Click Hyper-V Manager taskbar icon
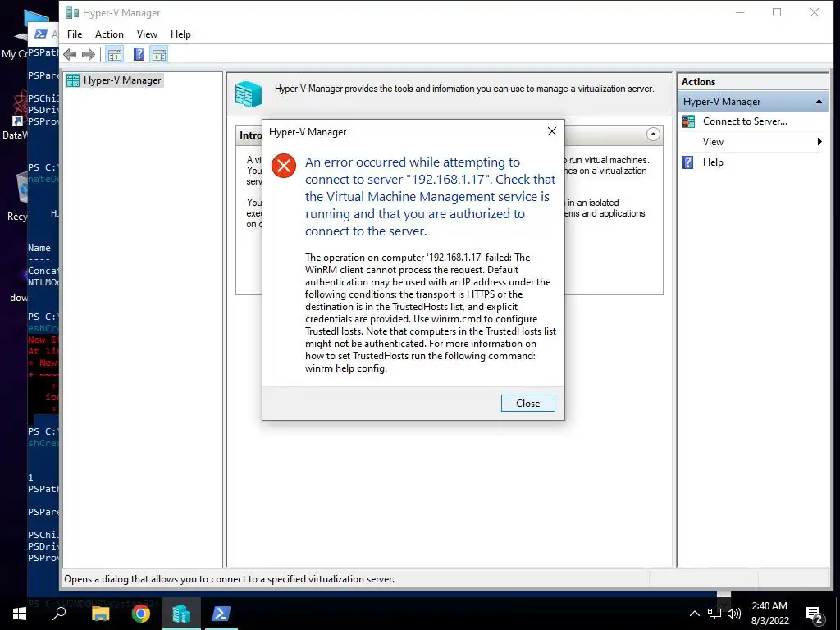The width and height of the screenshot is (840, 630). tap(181, 614)
